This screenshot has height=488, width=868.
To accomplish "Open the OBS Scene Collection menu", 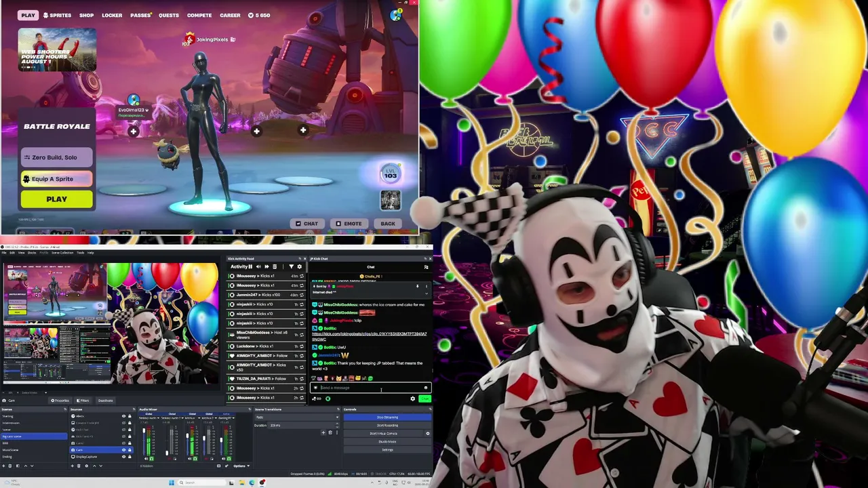I will click(x=62, y=253).
